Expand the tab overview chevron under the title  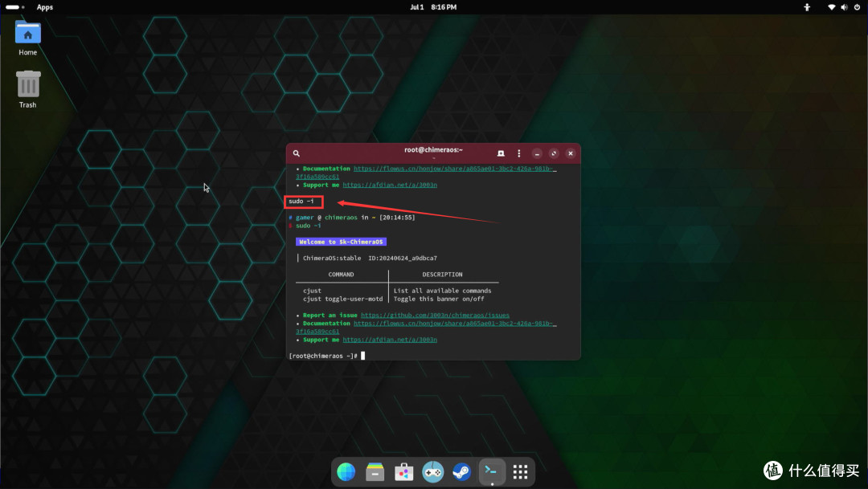click(x=433, y=159)
